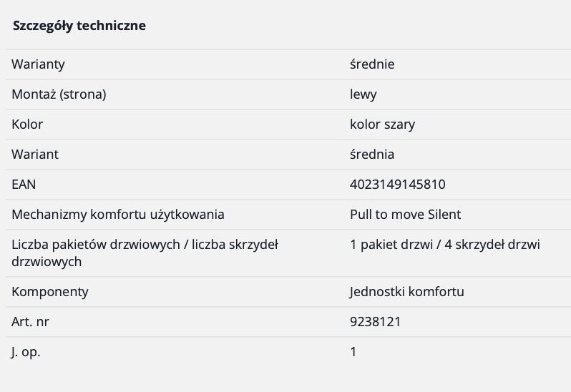The image size is (571, 392).
Task: Select the EAN number 4023149145810
Action: tap(397, 185)
